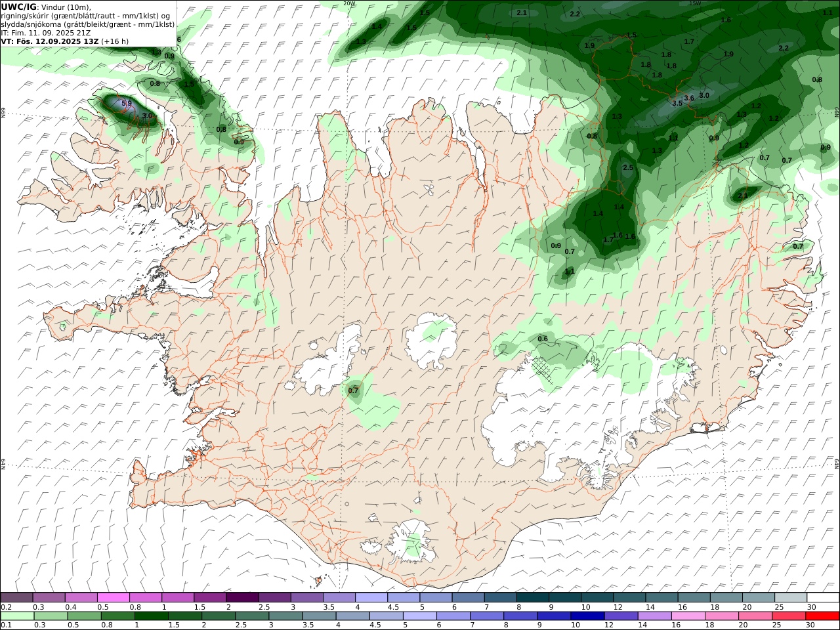Click the 20W longitude label
Image resolution: width=840 pixels, height=630 pixels.
pyautogui.click(x=349, y=3)
